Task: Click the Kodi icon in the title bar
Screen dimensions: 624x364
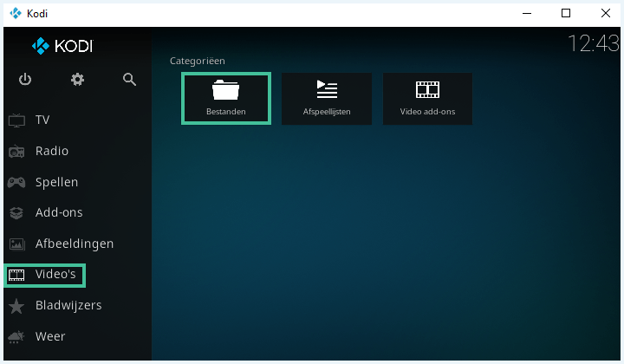Action: (x=16, y=14)
